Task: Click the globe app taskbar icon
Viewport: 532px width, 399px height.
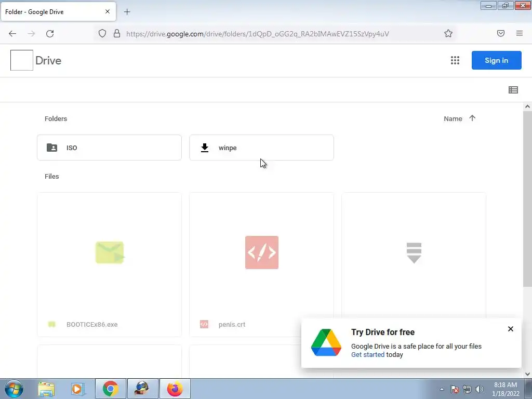Action: [x=142, y=389]
